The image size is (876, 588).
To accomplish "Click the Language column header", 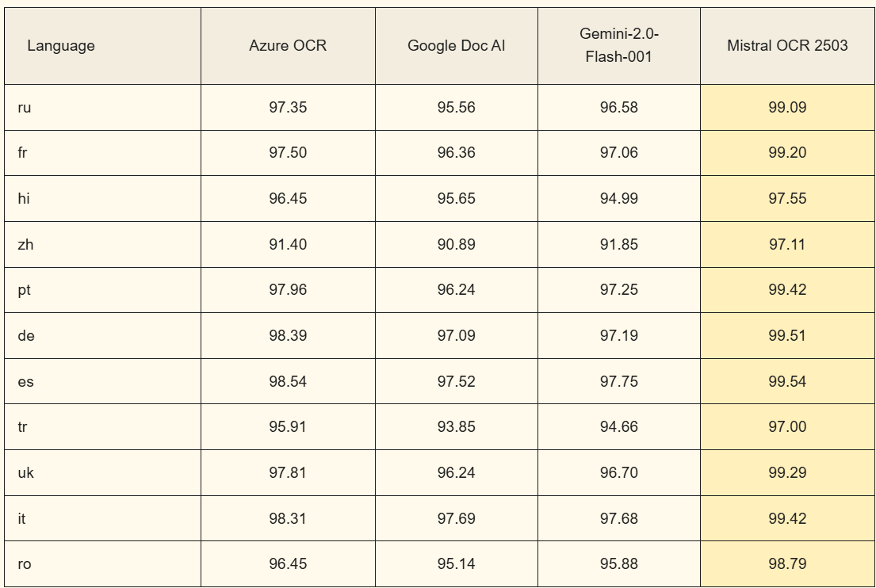I will [x=61, y=46].
